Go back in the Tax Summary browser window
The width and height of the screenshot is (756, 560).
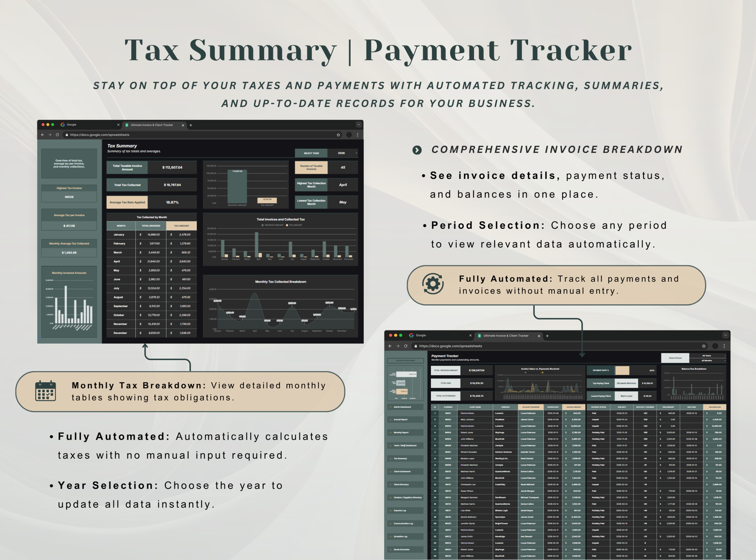tap(43, 135)
